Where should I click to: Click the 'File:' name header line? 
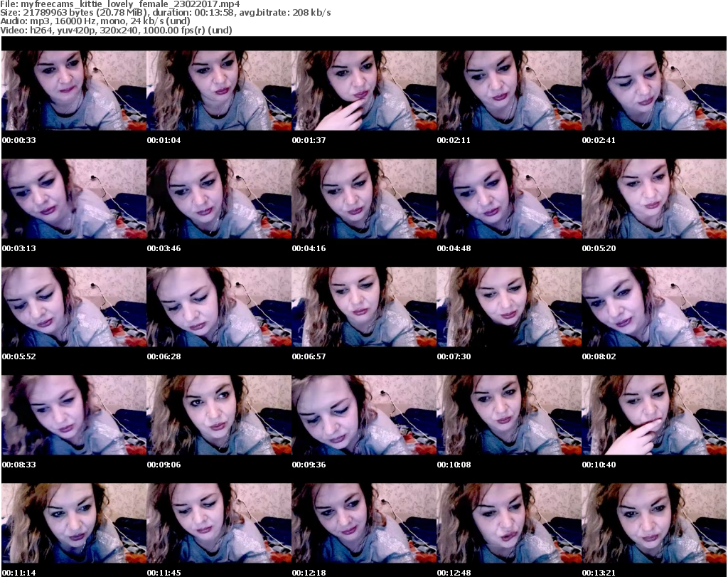119,4
